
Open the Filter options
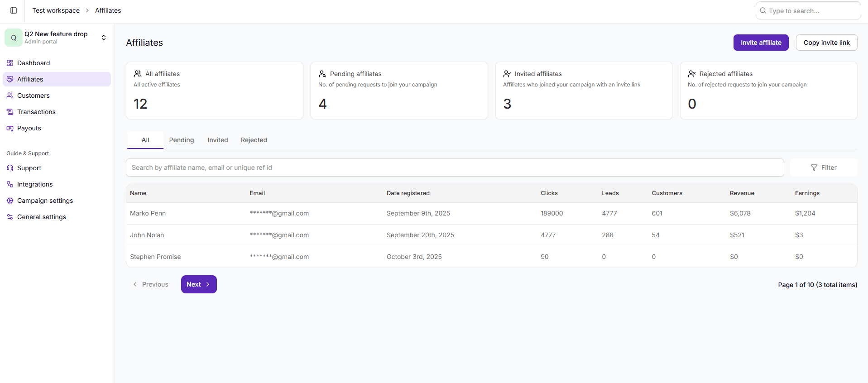click(x=823, y=168)
